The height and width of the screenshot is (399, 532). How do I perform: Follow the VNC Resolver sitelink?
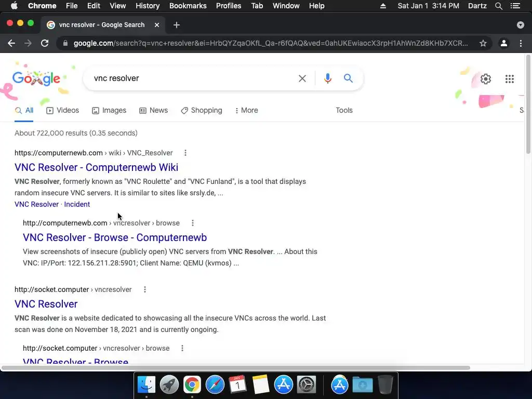[x=37, y=204]
